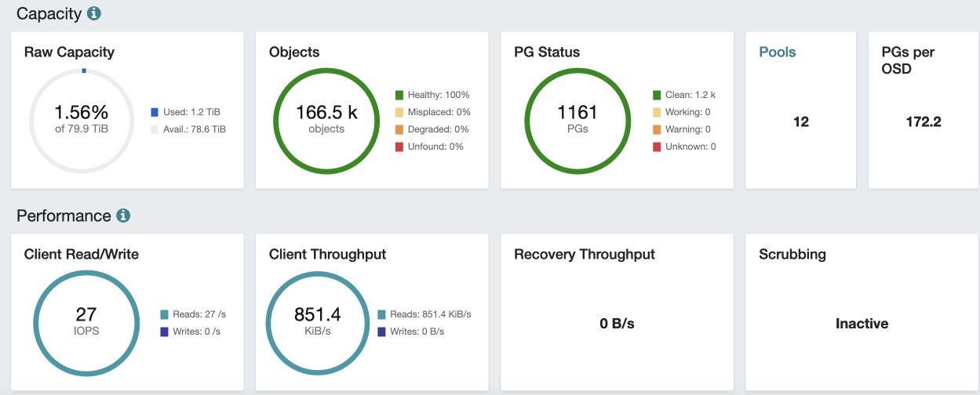Viewport: 980px width, 395px height.
Task: Open the Pools link
Action: 777,53
